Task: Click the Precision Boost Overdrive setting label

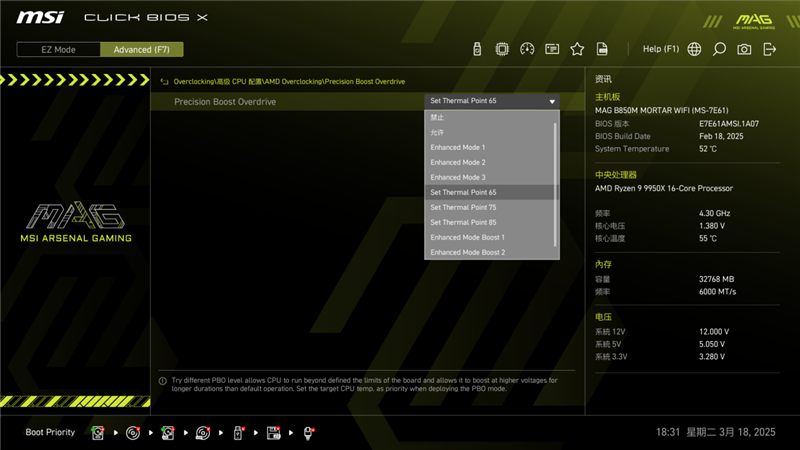Action: coord(225,102)
